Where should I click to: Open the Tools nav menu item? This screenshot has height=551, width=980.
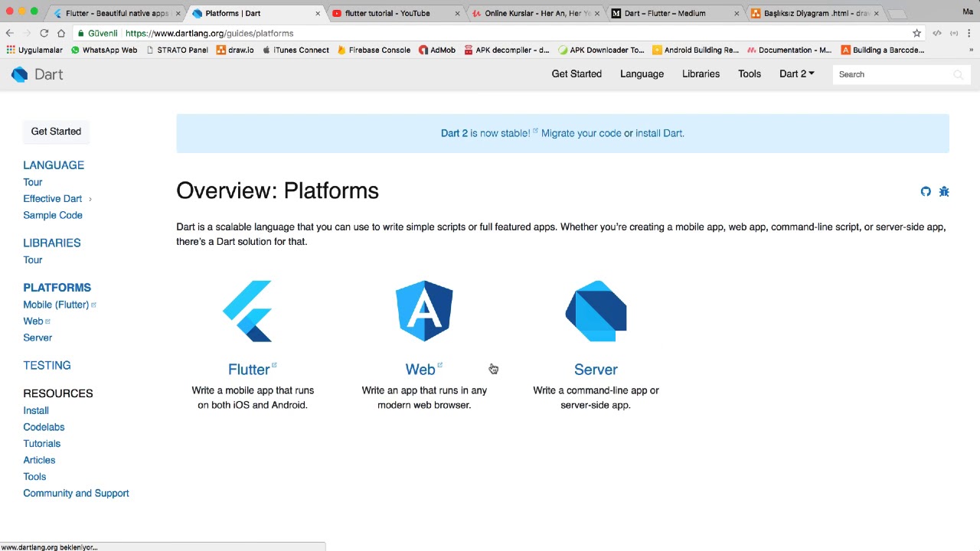coord(750,74)
